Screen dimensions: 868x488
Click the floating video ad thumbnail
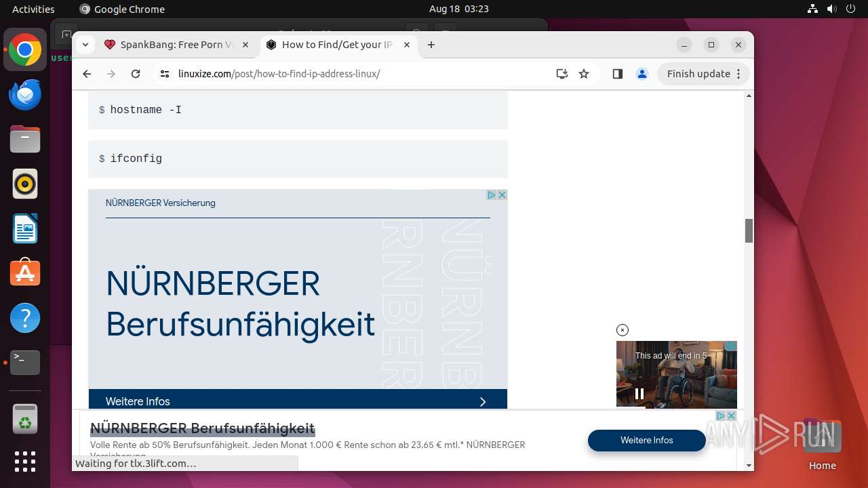coord(676,374)
